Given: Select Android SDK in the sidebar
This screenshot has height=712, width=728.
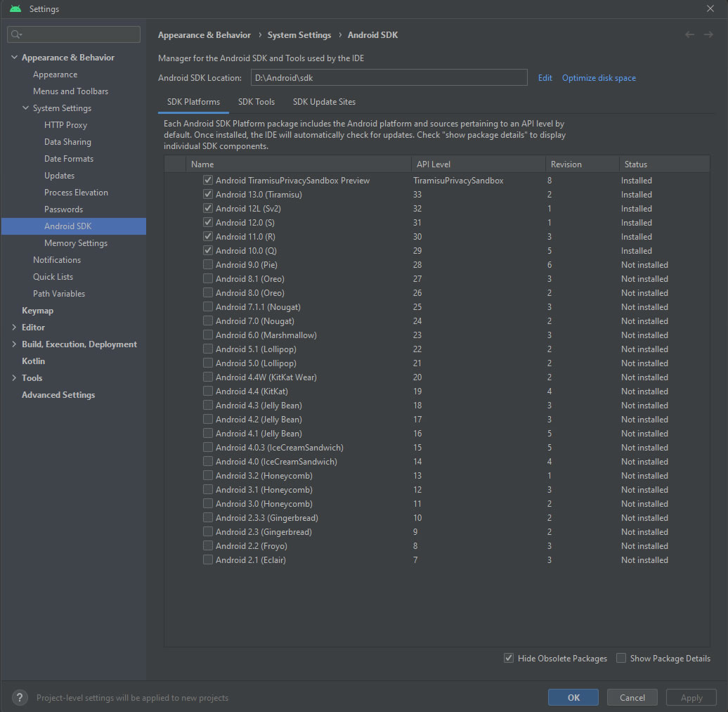Looking at the screenshot, I should [x=74, y=226].
